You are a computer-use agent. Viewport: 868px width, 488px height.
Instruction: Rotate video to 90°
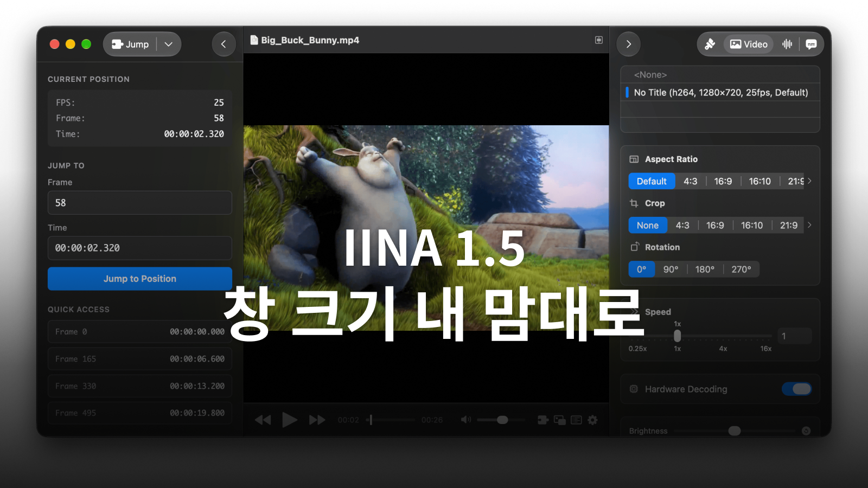coord(671,269)
